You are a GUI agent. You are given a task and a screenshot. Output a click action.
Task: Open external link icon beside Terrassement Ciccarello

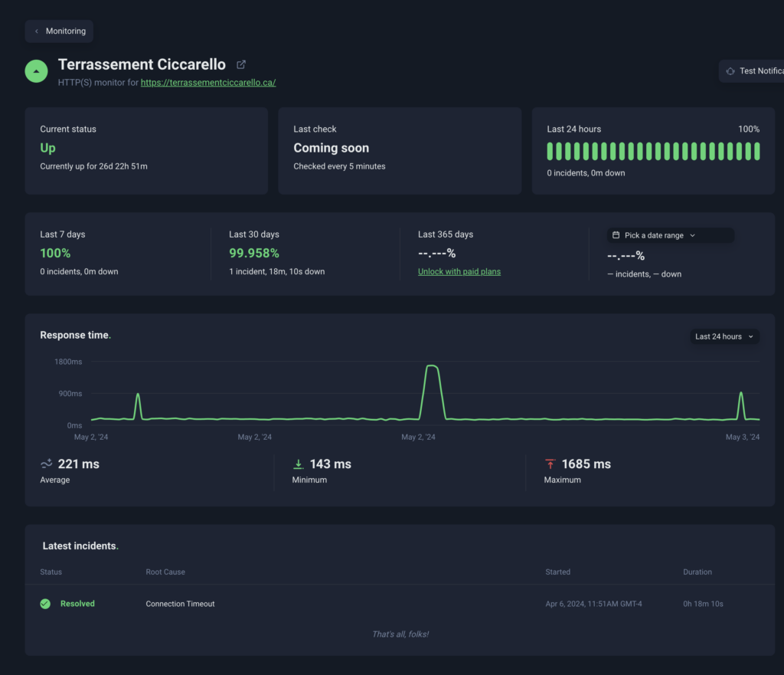[x=241, y=65]
